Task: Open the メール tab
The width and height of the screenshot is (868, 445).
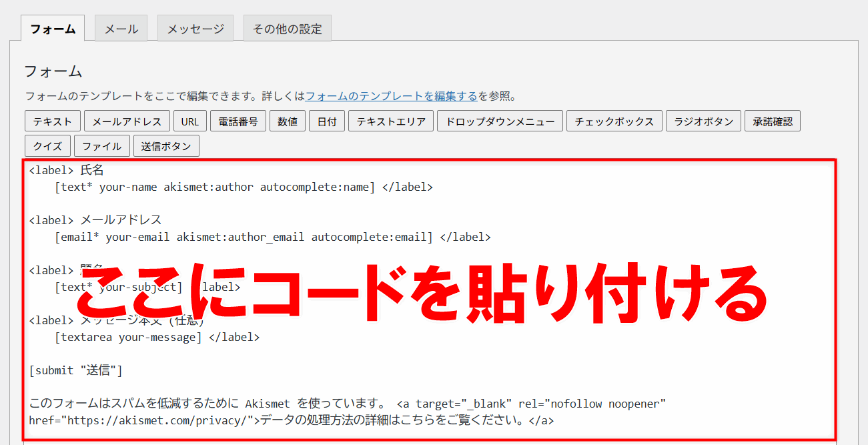Action: click(121, 29)
